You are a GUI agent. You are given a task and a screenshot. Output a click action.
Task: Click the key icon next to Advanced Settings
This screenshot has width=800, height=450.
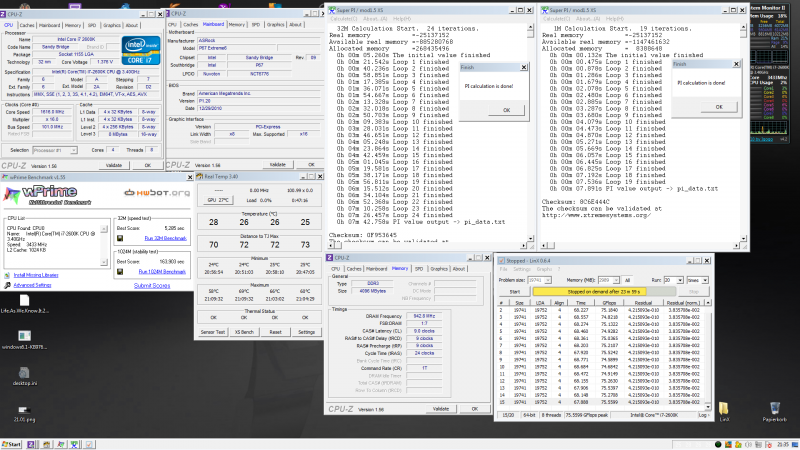(7, 285)
